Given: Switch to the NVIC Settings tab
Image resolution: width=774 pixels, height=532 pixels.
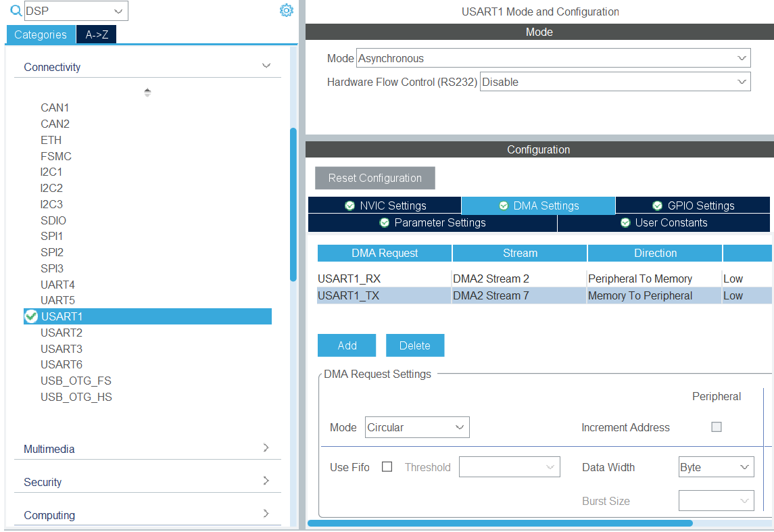Looking at the screenshot, I should (x=385, y=205).
